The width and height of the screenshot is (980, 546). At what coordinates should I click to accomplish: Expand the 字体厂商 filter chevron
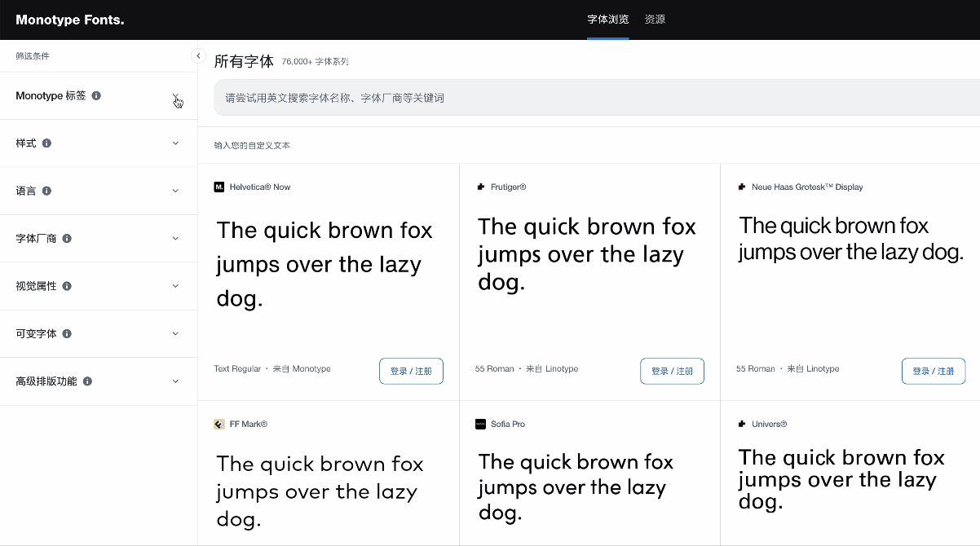(175, 239)
